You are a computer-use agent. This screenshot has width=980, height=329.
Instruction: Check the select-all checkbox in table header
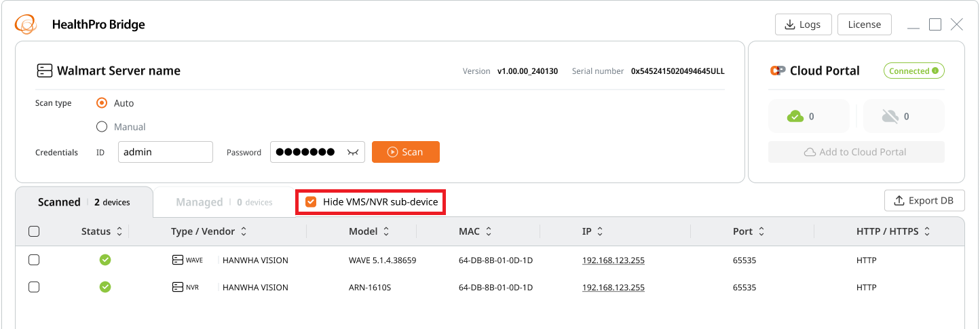(34, 231)
